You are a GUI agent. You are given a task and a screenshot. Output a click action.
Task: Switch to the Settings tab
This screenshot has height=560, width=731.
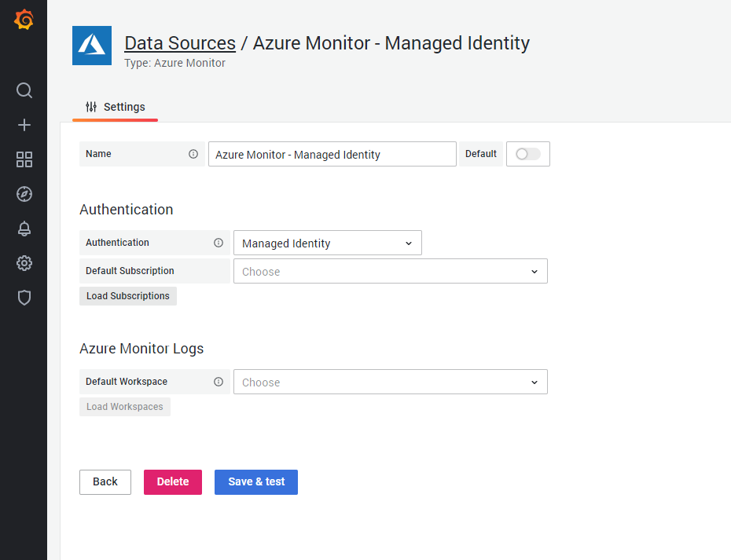115,107
